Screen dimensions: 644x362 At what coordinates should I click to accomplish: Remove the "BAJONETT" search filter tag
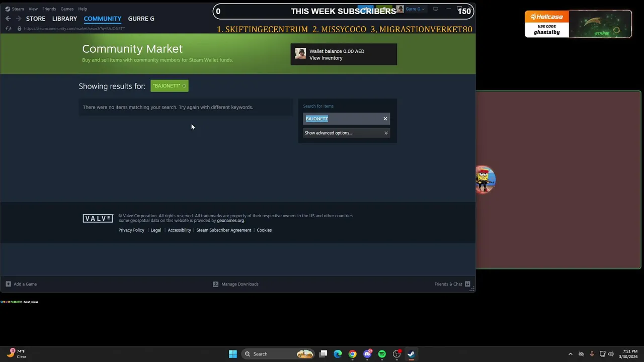coord(184,86)
